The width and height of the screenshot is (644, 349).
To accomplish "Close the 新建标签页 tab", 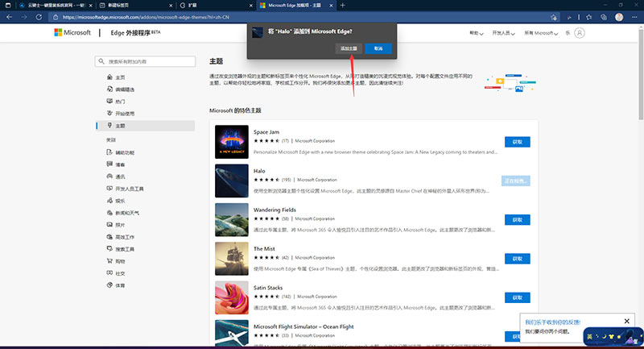I will (x=171, y=6).
